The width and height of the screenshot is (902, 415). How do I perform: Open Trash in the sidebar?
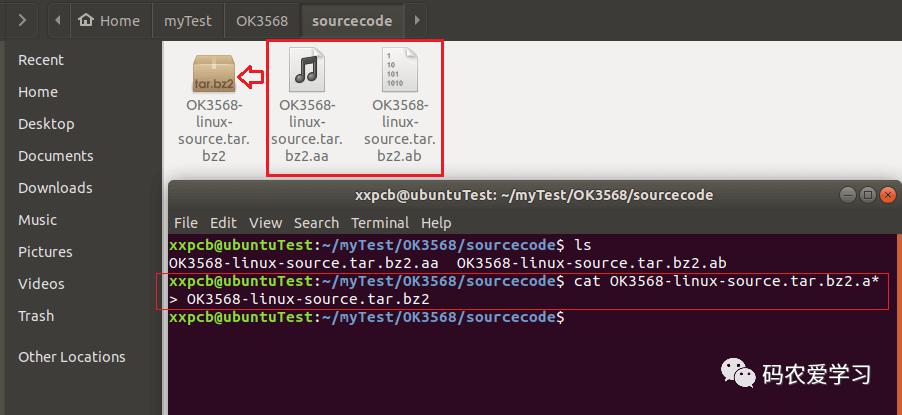(36, 315)
